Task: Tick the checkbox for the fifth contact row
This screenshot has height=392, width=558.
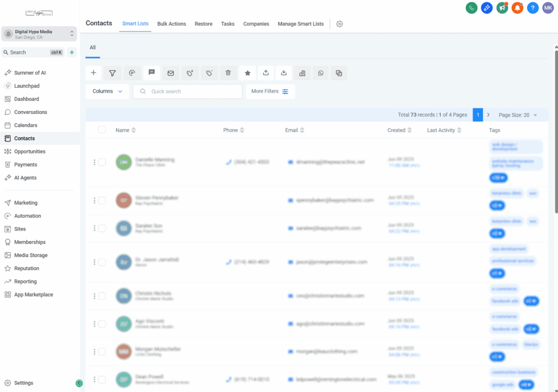Action: click(x=102, y=296)
